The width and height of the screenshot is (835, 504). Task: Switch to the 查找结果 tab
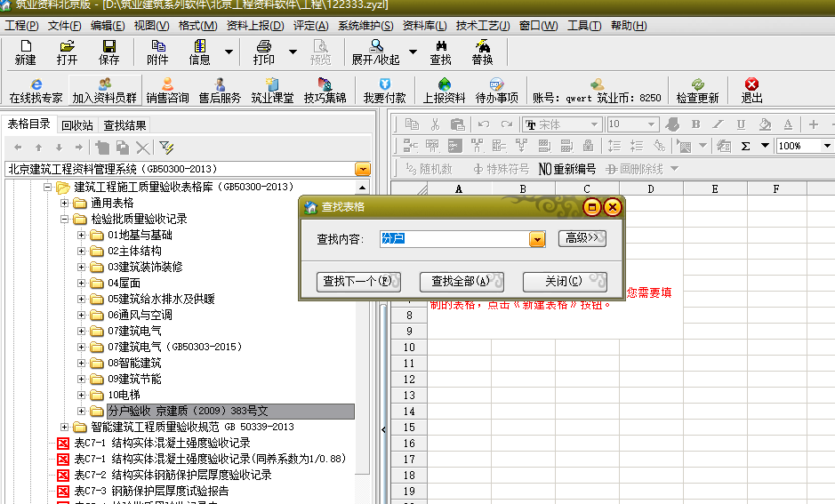(124, 125)
